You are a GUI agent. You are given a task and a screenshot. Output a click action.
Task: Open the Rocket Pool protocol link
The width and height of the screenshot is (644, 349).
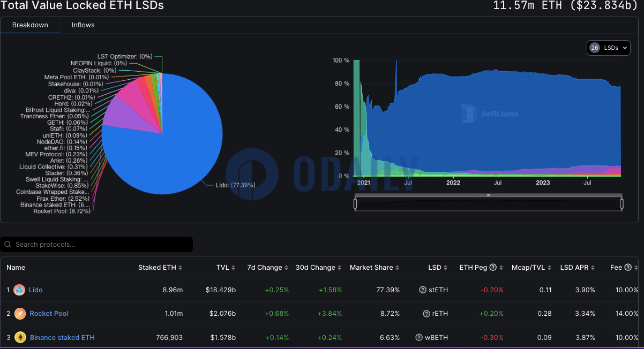click(49, 314)
